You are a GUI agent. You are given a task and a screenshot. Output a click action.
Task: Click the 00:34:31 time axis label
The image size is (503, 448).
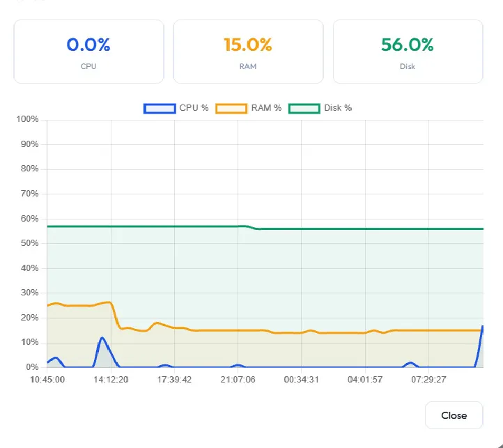301,380
